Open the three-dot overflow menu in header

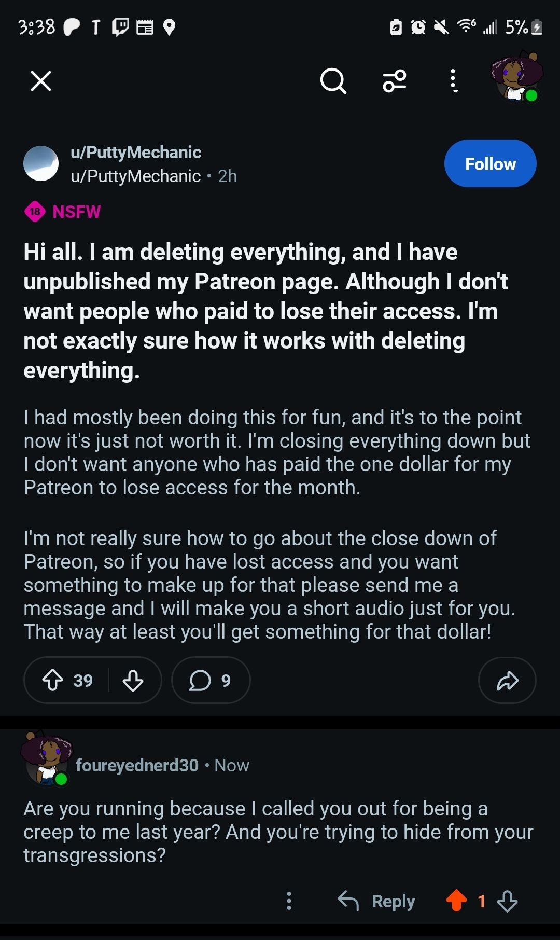pyautogui.click(x=454, y=81)
